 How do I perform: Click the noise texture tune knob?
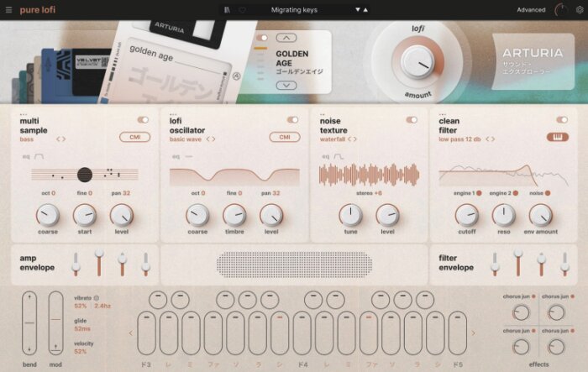pos(350,215)
